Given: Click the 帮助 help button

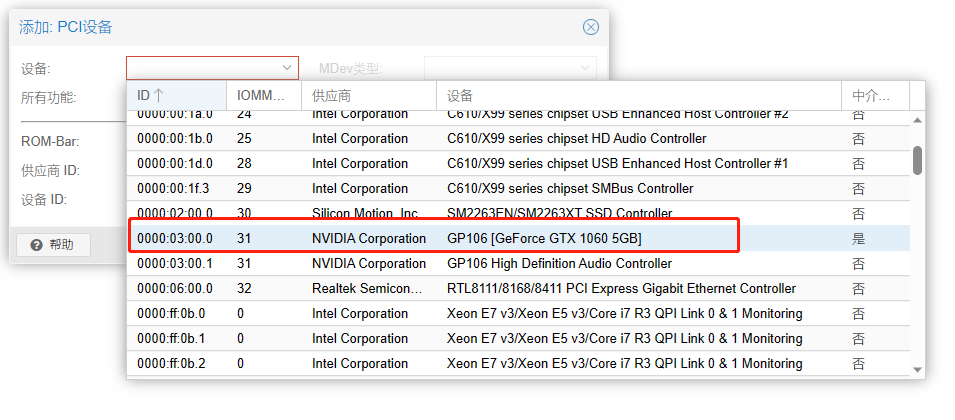Looking at the screenshot, I should (x=53, y=245).
